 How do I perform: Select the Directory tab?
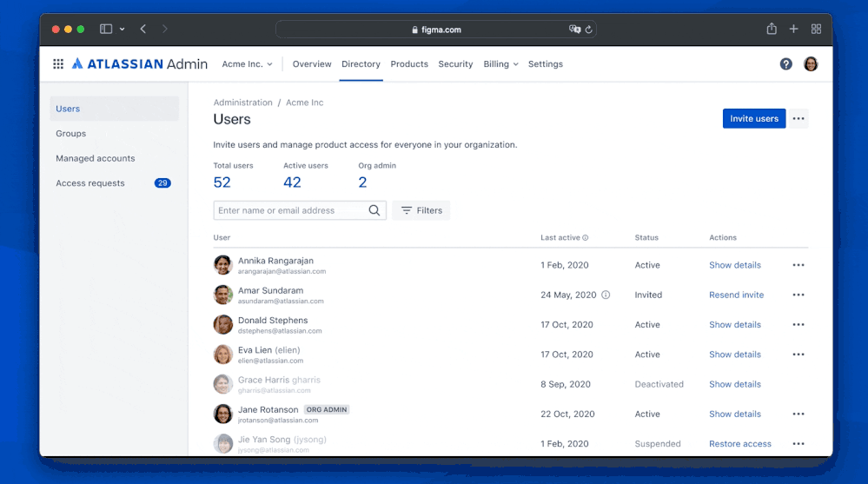tap(361, 64)
